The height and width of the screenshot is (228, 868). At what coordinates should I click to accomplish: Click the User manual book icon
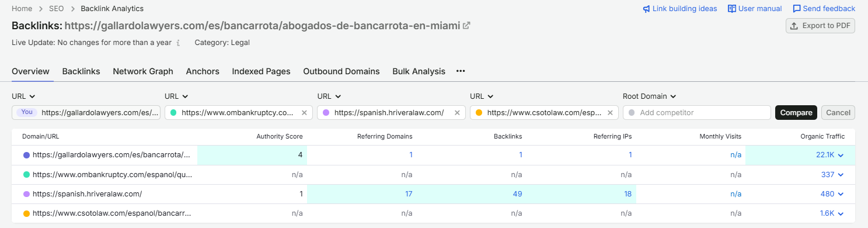tap(732, 9)
